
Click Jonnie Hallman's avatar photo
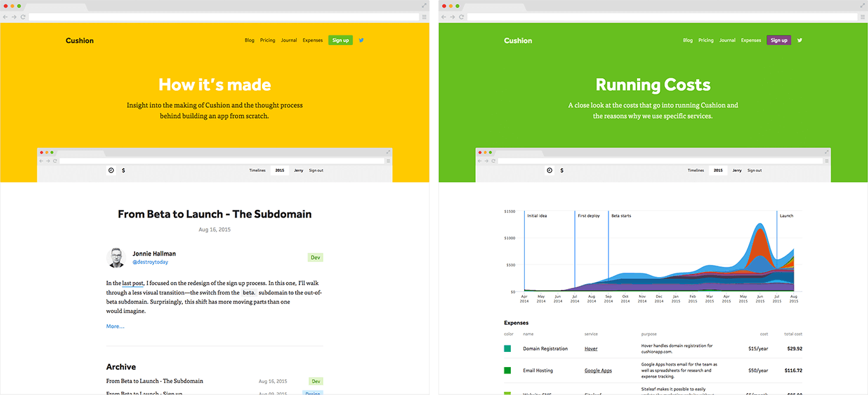click(x=116, y=257)
